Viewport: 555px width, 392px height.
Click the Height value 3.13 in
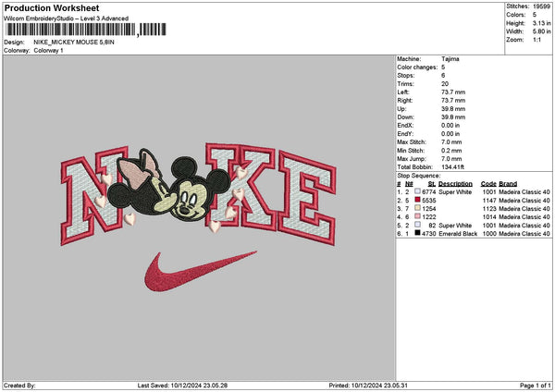click(x=541, y=23)
